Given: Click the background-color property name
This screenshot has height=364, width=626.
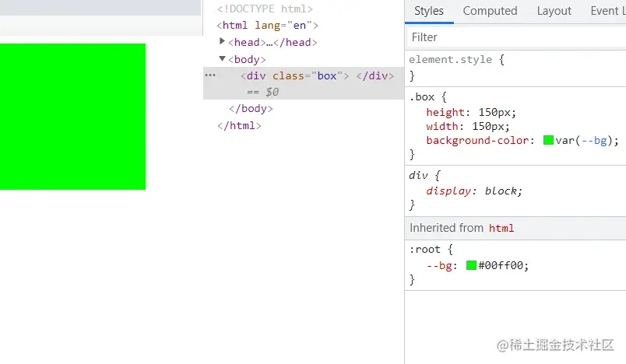Looking at the screenshot, I should 477,140.
